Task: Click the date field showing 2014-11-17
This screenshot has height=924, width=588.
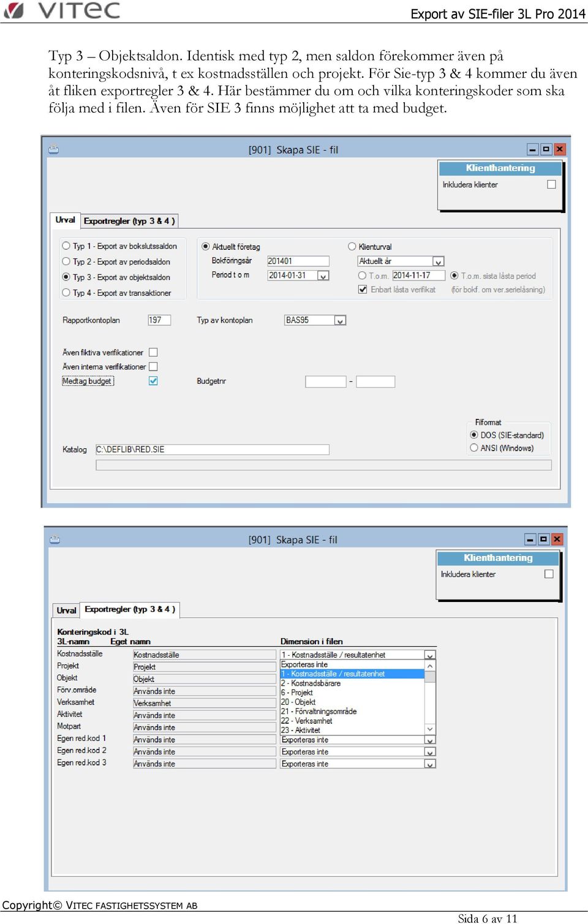Action: pos(418,276)
